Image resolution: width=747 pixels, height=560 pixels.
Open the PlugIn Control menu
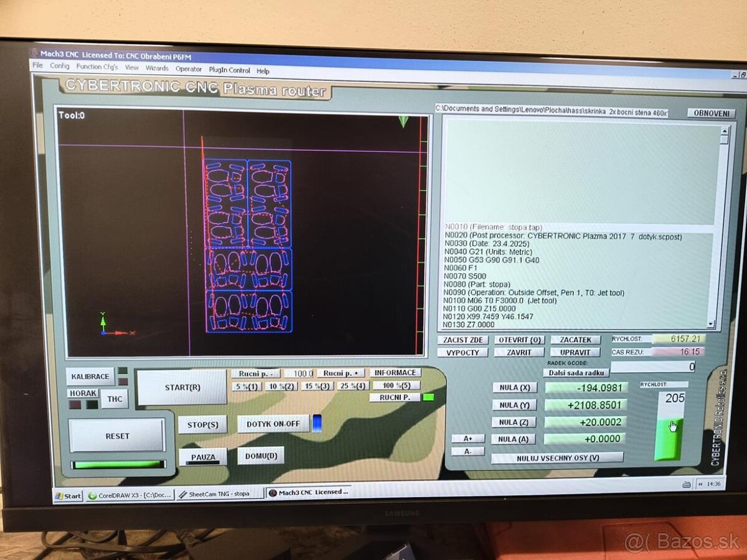coord(229,70)
